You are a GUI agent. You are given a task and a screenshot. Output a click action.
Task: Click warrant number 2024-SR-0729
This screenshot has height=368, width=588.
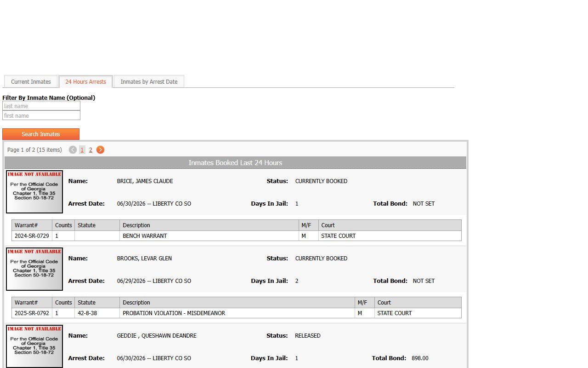pos(32,236)
